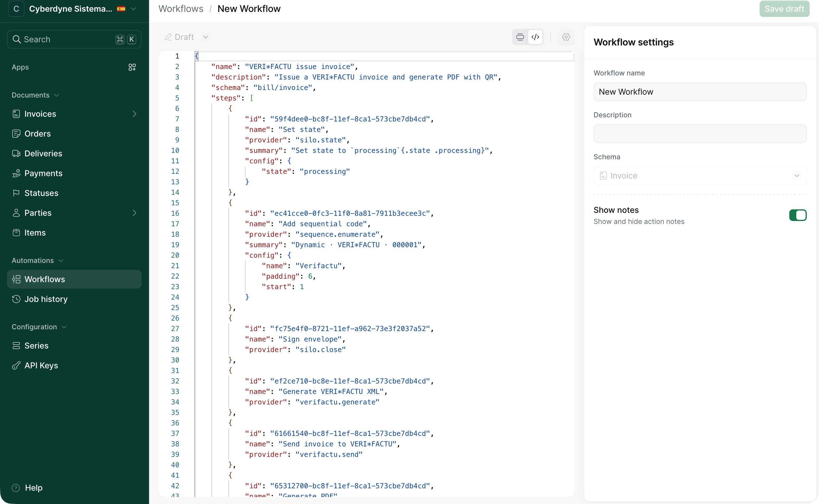819x504 pixels.
Task: Click the Deliveries truck icon
Action: tap(16, 153)
